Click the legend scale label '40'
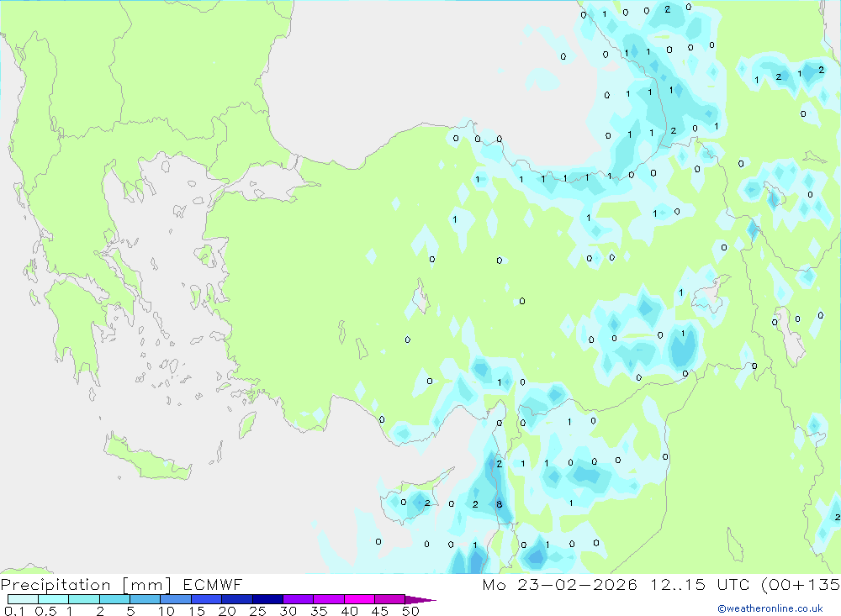This screenshot has width=841, height=616. (350, 611)
